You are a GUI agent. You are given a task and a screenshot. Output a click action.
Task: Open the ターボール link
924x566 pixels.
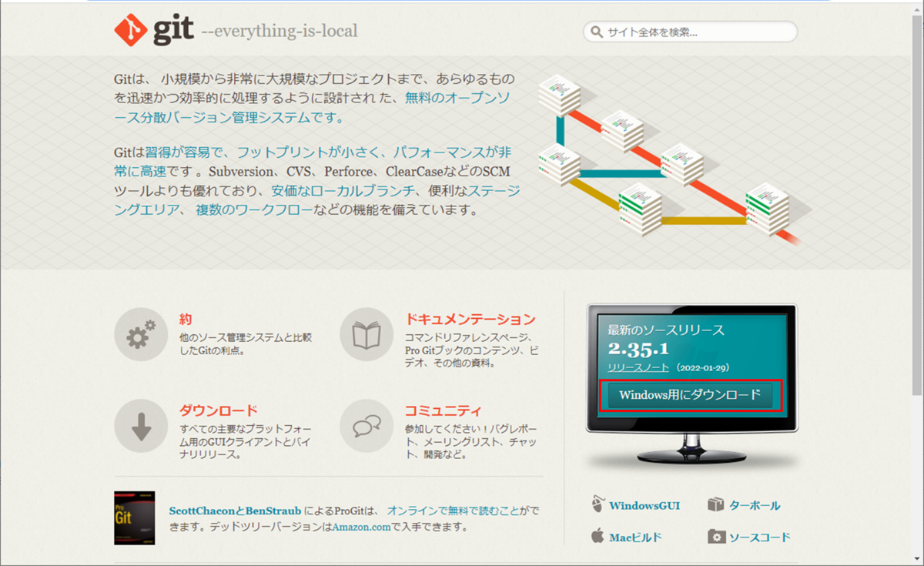pos(755,506)
